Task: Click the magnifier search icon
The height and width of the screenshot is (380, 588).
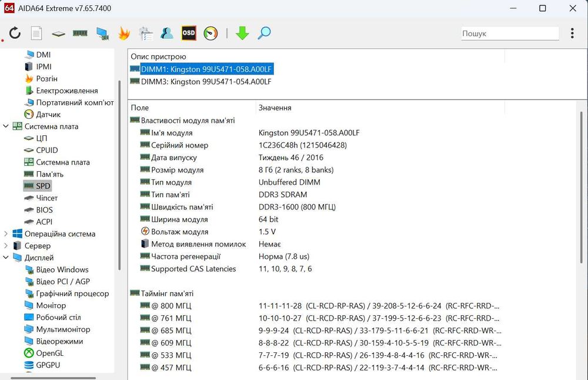Action: click(x=264, y=33)
